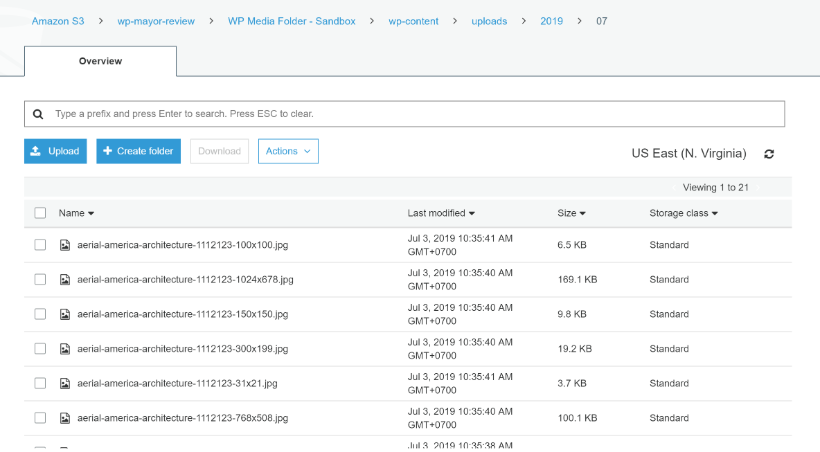Open file aerial-america-architecture-1112123-100x100.jpg

[x=183, y=245]
